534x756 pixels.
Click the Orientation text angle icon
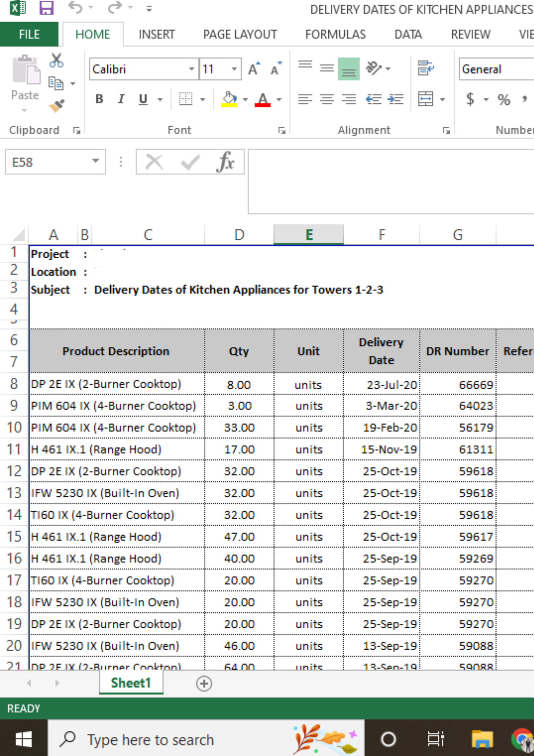(x=373, y=68)
